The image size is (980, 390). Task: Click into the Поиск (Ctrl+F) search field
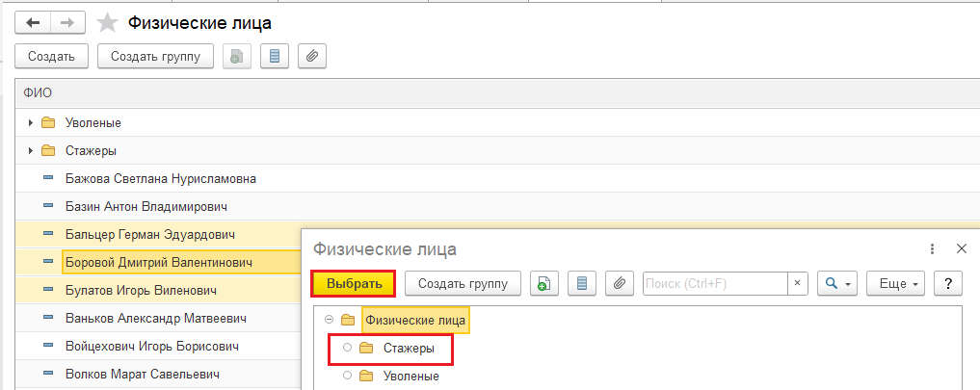(714, 283)
